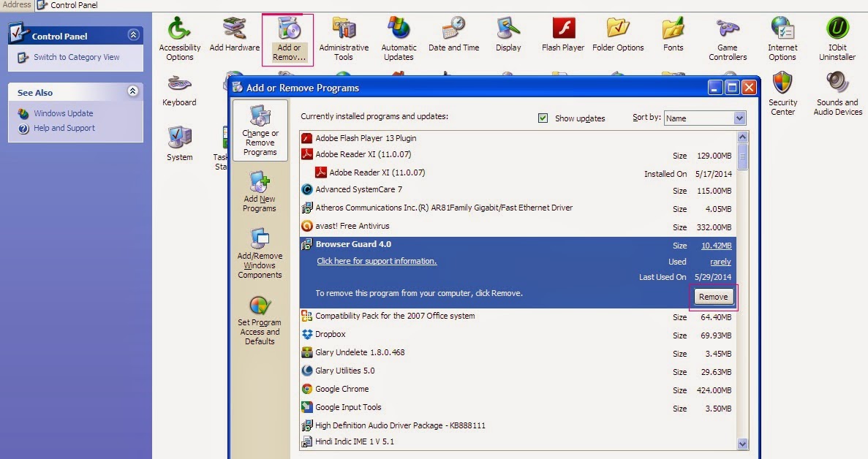Click the Browser Guard size 10.42MB link
This screenshot has width=868, height=459.
point(717,246)
